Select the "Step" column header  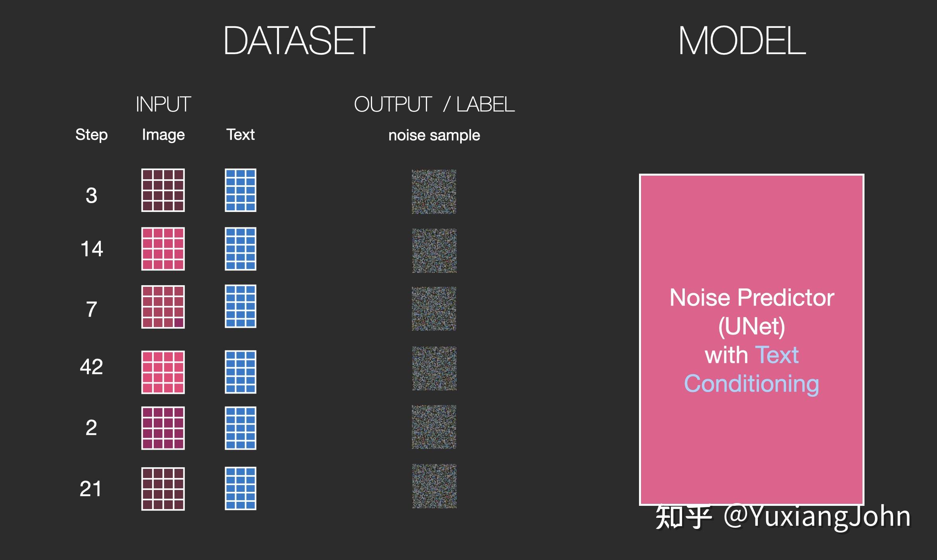(91, 135)
